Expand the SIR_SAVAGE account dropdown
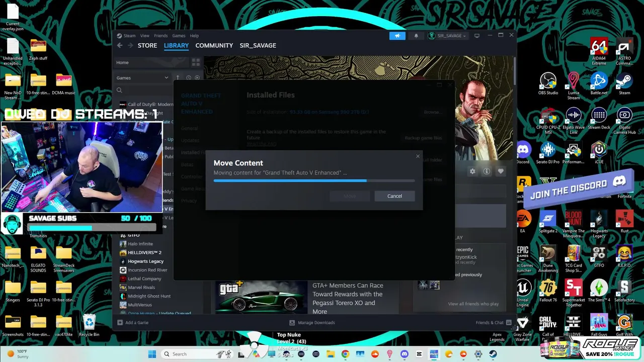This screenshot has width=644, height=362. coord(447,36)
